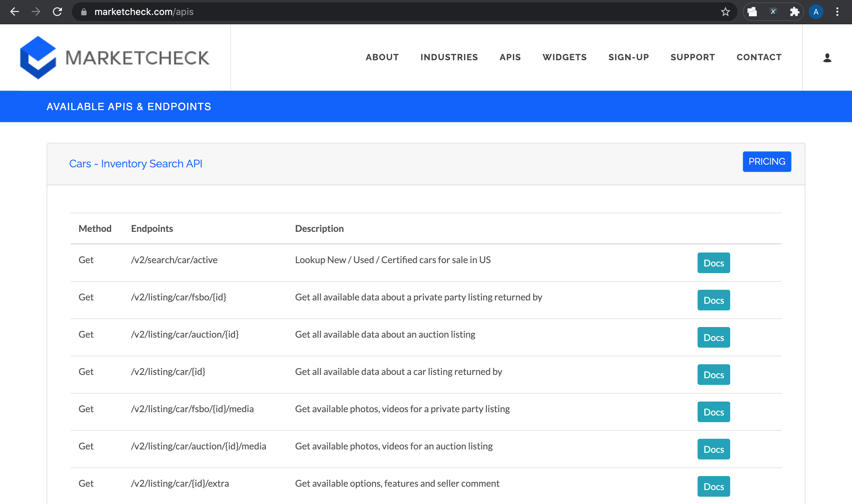Click the browser forward navigation arrow
The image size is (852, 504).
(x=35, y=12)
